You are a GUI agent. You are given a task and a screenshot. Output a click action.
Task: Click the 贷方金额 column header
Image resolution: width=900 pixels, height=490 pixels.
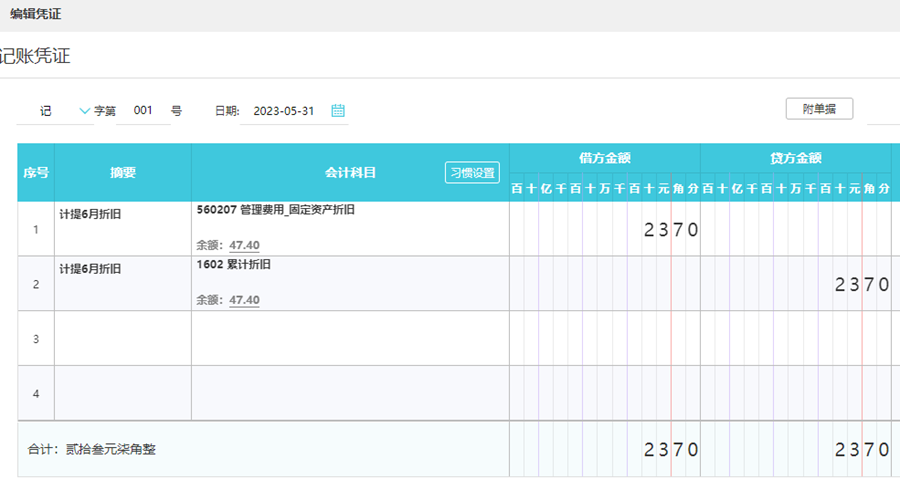pyautogui.click(x=796, y=158)
